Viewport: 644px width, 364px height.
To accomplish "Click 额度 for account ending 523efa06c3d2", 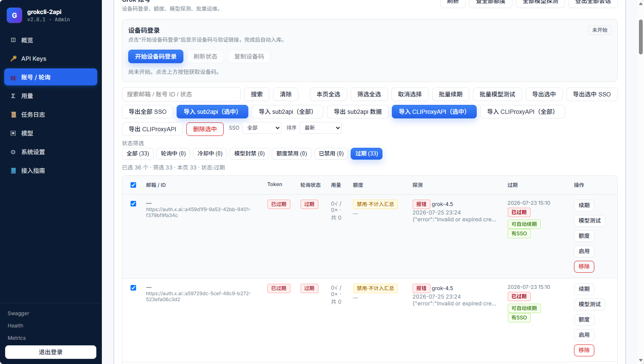I will [584, 319].
